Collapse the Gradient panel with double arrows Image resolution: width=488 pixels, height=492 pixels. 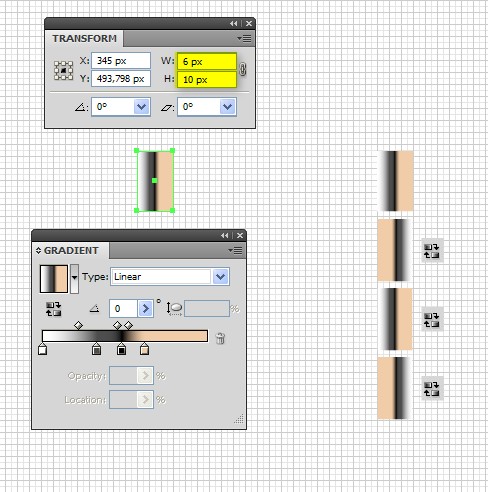click(225, 236)
